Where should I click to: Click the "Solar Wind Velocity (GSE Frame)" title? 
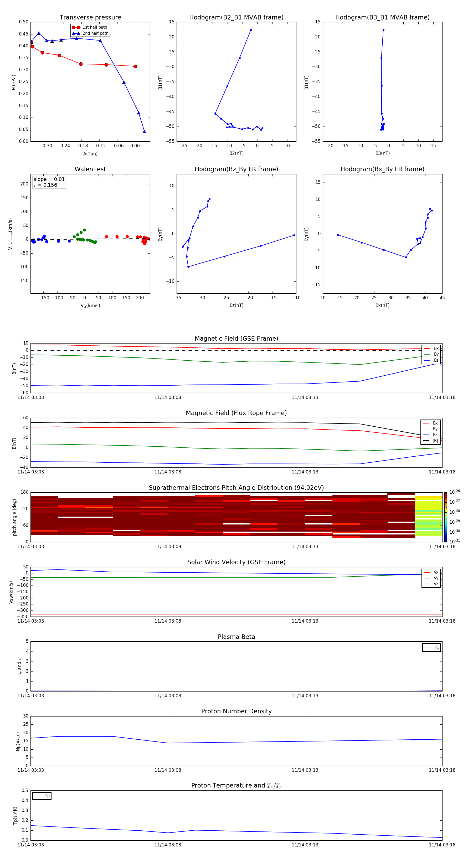coord(236,562)
